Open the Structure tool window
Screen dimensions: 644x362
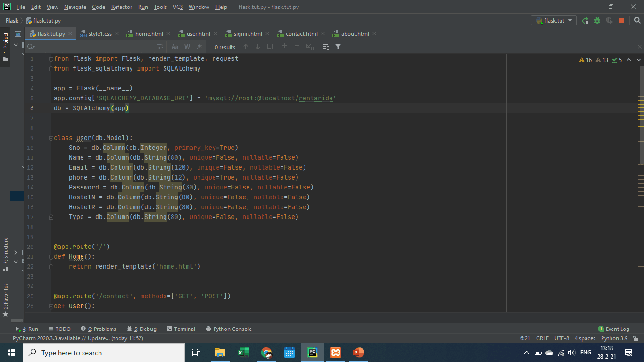point(5,255)
